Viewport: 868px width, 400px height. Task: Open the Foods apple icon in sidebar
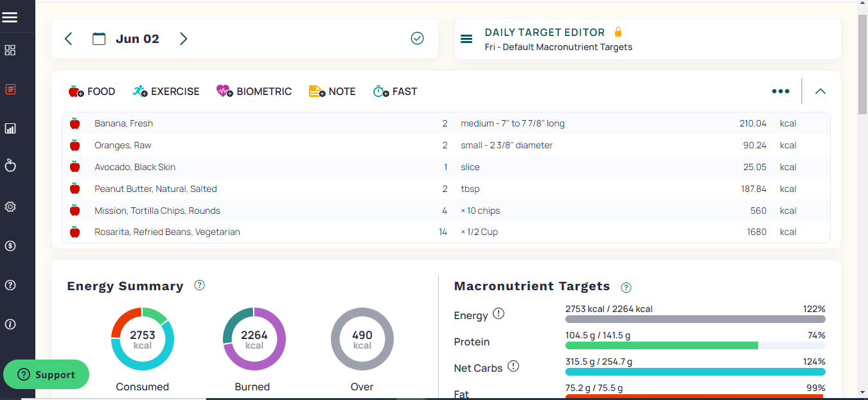point(10,166)
